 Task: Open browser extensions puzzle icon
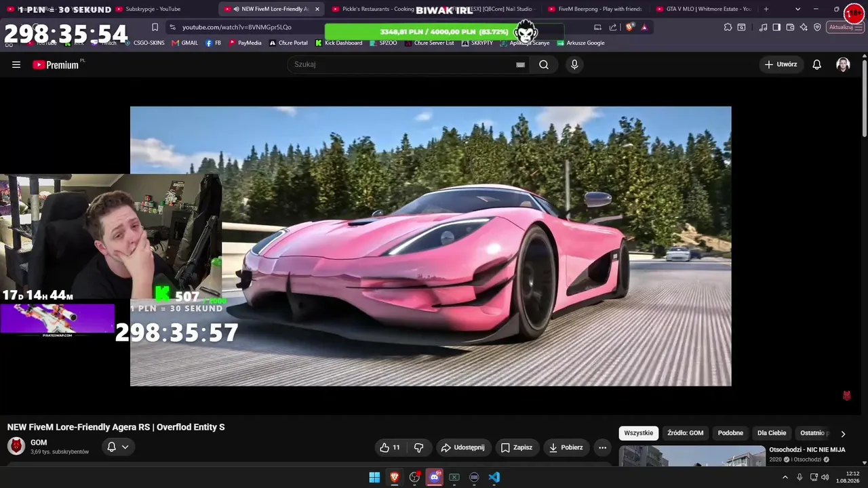[728, 27]
